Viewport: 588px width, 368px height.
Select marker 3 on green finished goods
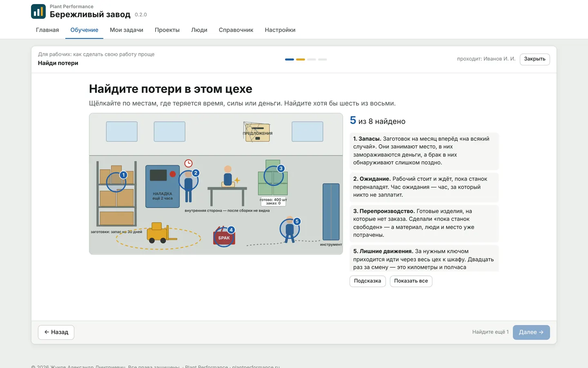281,168
